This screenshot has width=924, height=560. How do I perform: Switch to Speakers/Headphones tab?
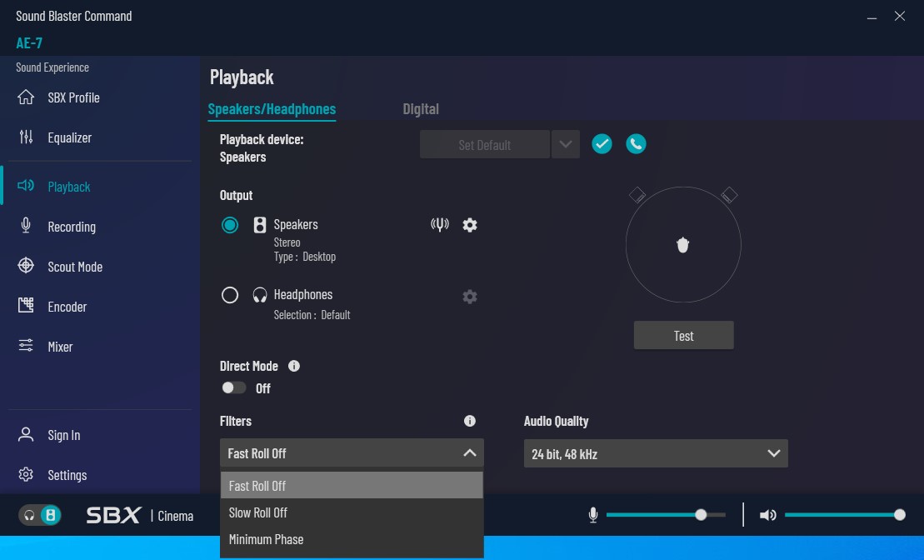[272, 109]
